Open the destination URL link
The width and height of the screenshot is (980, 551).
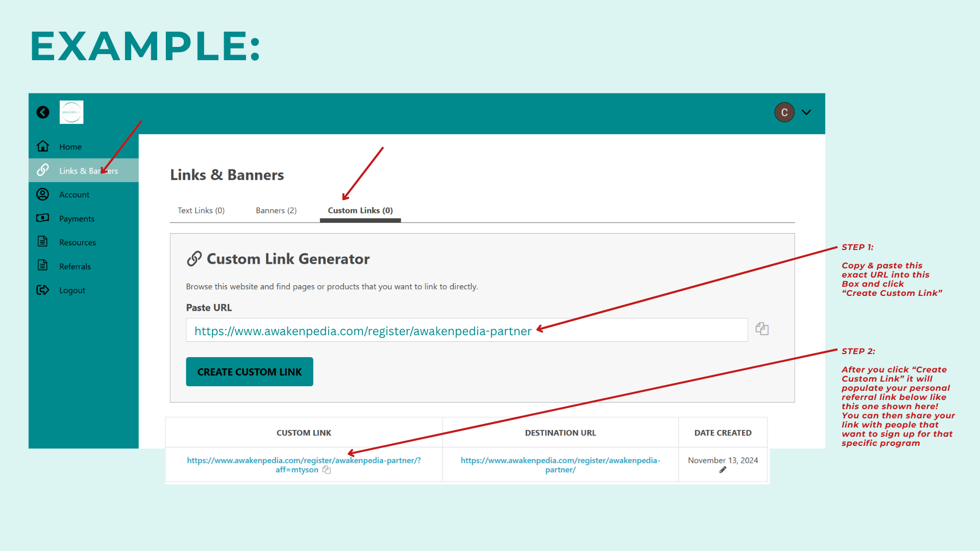pyautogui.click(x=560, y=465)
